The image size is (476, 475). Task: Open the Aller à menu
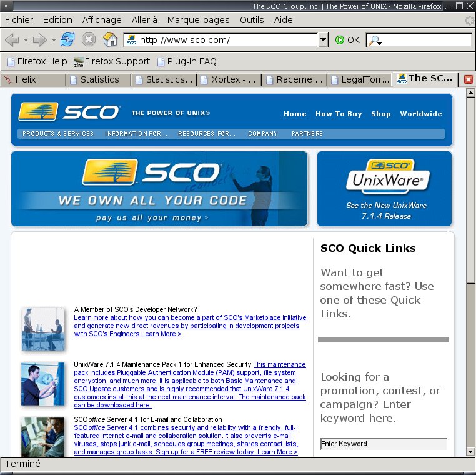coord(144,20)
